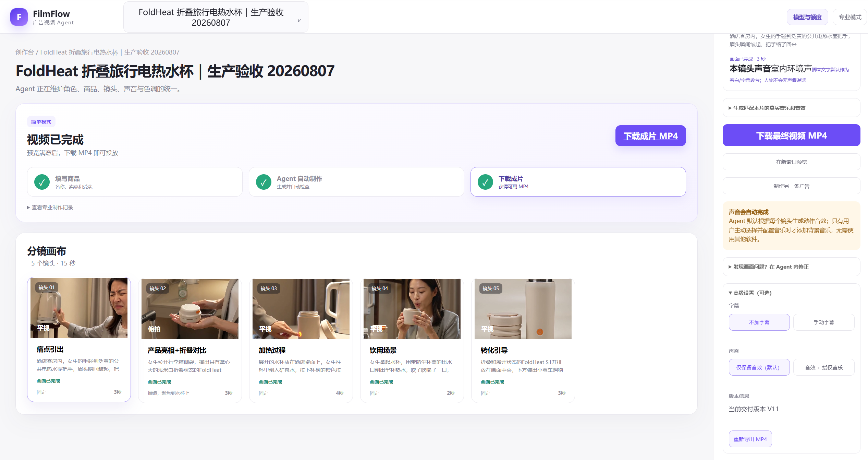
Task: Click the green check icon for 填写商品
Action: click(x=42, y=182)
